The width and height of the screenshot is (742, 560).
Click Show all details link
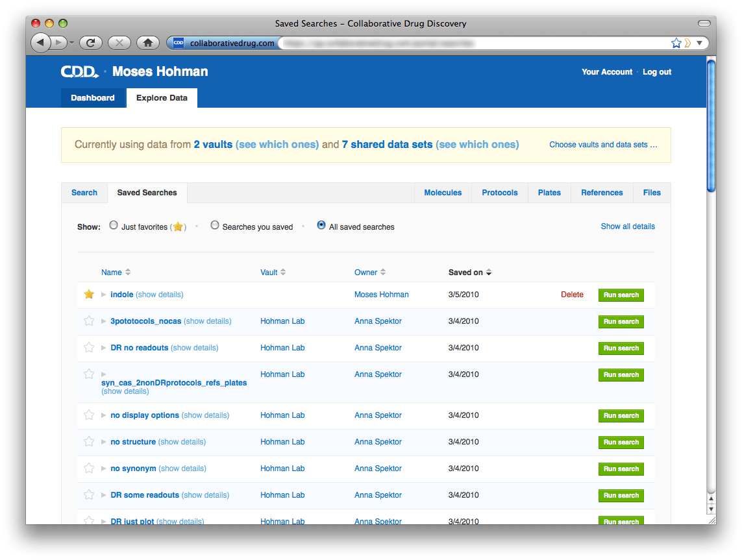(x=628, y=226)
